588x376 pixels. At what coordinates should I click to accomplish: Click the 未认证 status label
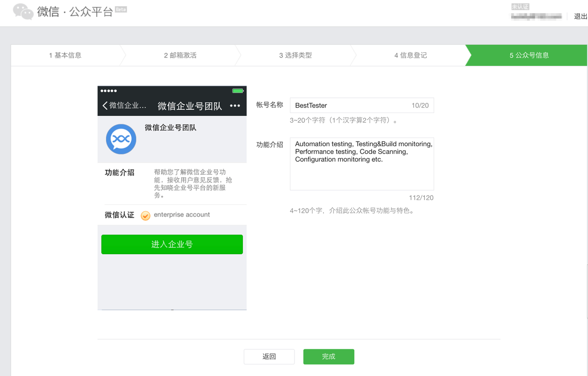point(520,7)
